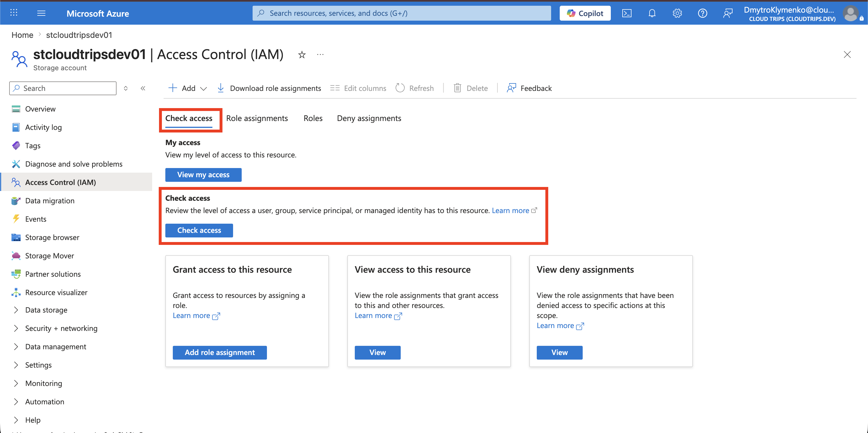This screenshot has height=433, width=868.
Task: Open the Add dropdown menu
Action: 187,88
